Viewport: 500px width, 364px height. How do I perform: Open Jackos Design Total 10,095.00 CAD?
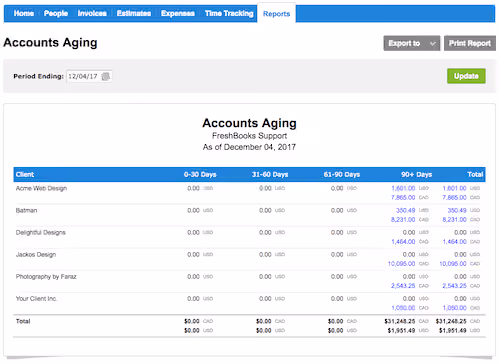453,264
